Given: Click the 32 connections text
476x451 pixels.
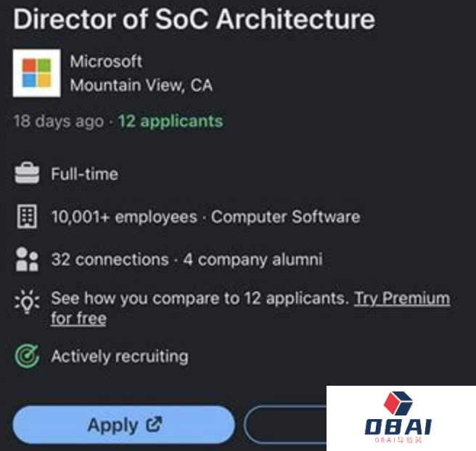Looking at the screenshot, I should pos(110,260).
